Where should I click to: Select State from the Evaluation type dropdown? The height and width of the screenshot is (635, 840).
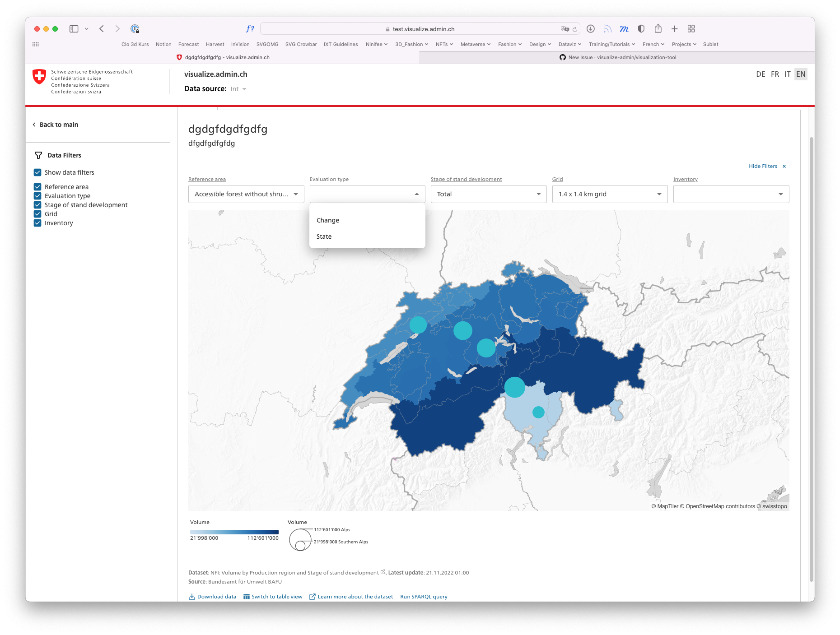coord(324,236)
